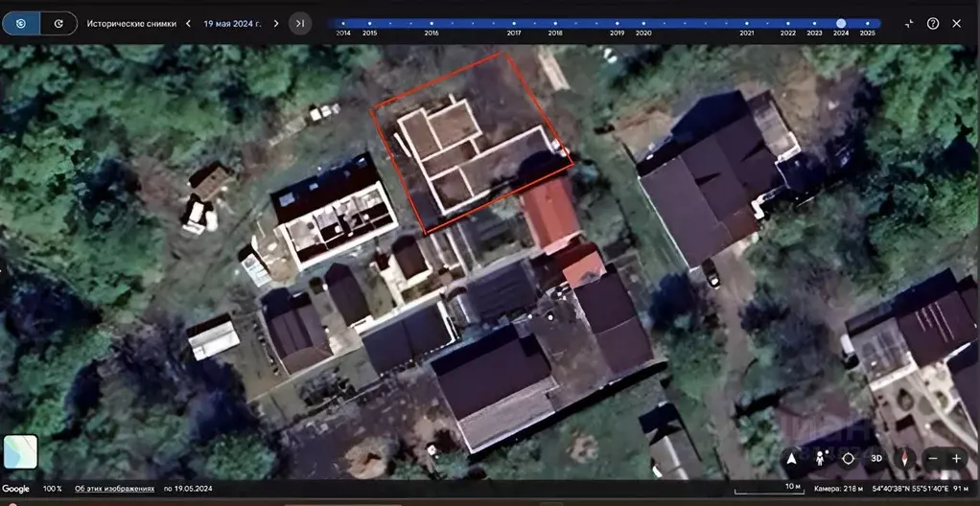The image size is (980, 506).
Task: Click the compass to reset north
Action: point(903,458)
